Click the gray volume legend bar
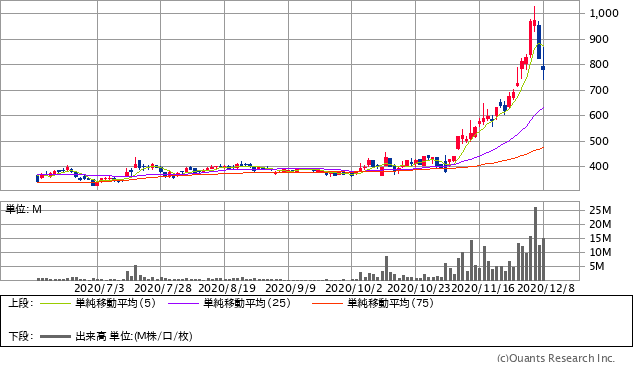 tap(56, 336)
